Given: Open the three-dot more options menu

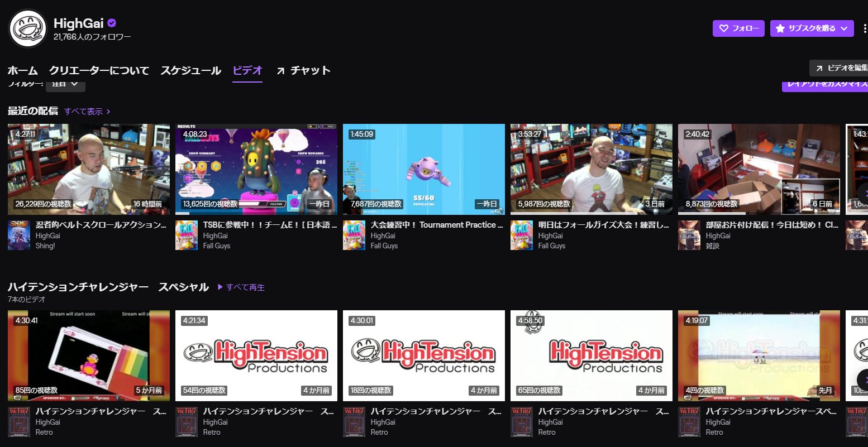Looking at the screenshot, I should pos(865,28).
